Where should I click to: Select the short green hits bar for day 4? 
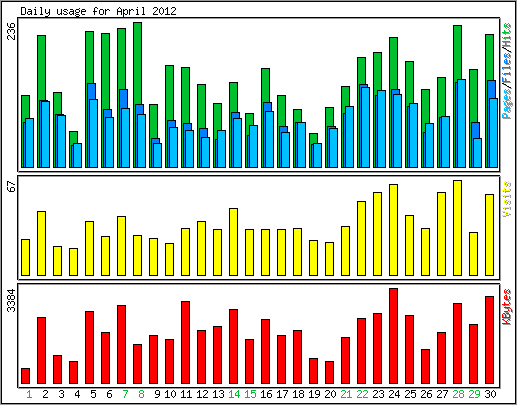(74, 137)
